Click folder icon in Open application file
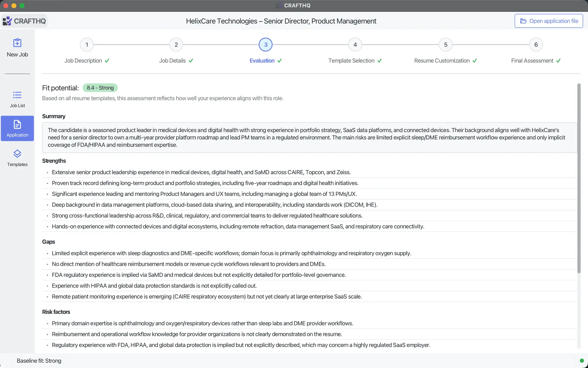This screenshot has height=368, width=588. [523, 21]
